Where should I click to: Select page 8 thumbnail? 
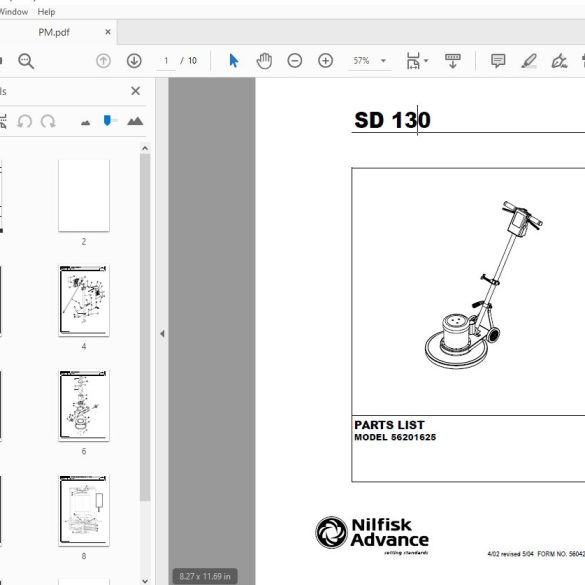84,510
